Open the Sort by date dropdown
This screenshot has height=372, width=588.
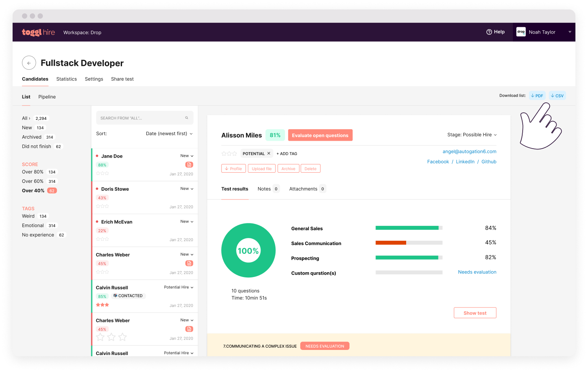[169, 134]
